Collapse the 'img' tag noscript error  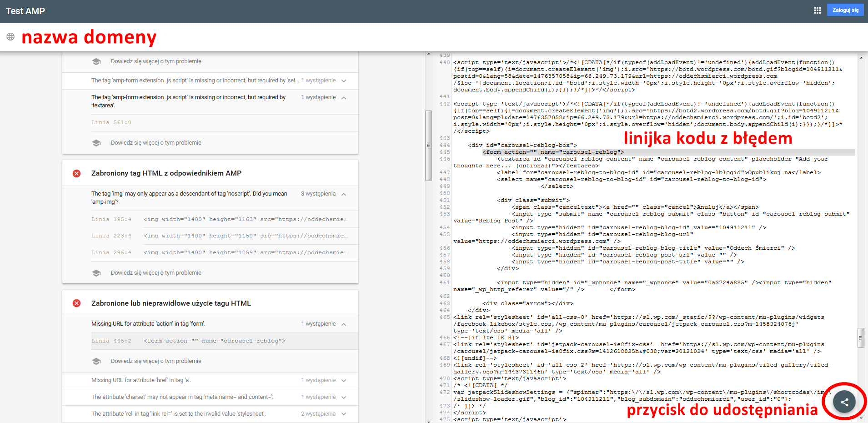(344, 194)
